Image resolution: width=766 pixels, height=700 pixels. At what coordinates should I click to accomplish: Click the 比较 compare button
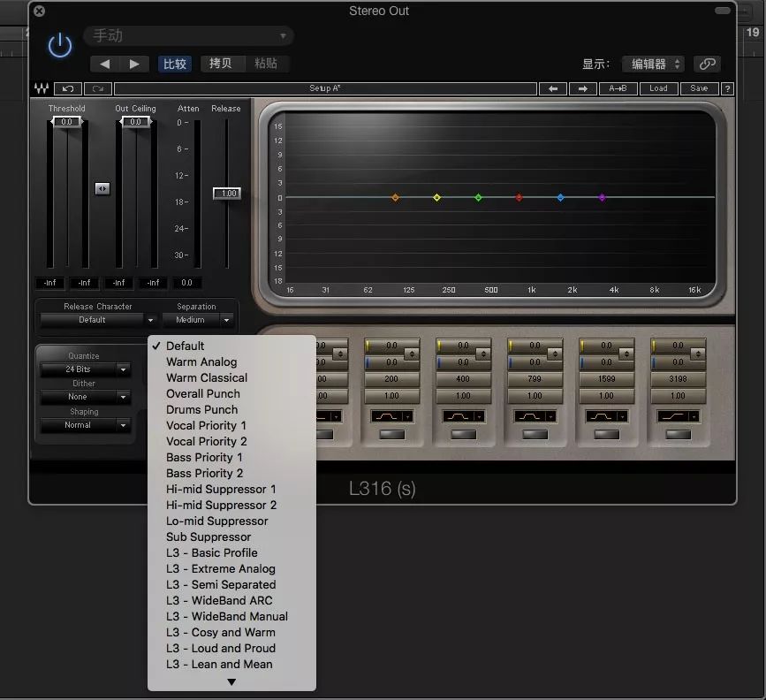pyautogui.click(x=174, y=64)
